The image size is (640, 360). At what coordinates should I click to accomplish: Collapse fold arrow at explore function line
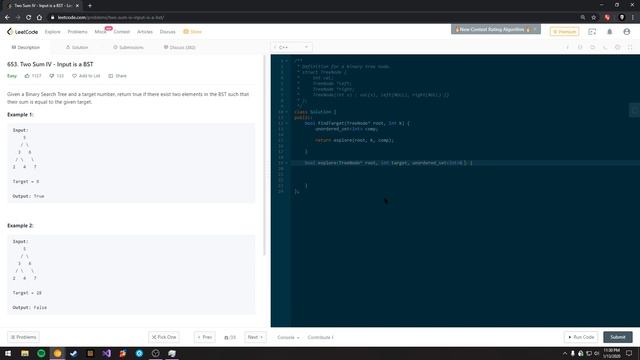287,163
